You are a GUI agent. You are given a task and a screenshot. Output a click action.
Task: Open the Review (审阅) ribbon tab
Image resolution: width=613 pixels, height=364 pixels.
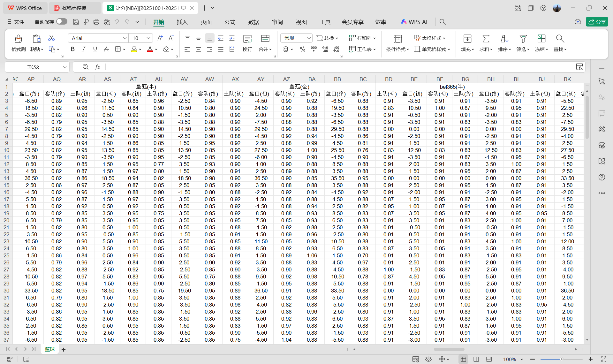(277, 22)
